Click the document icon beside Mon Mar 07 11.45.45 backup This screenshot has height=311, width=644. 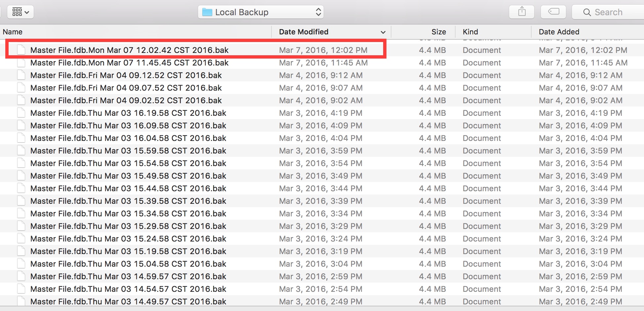[x=21, y=62]
